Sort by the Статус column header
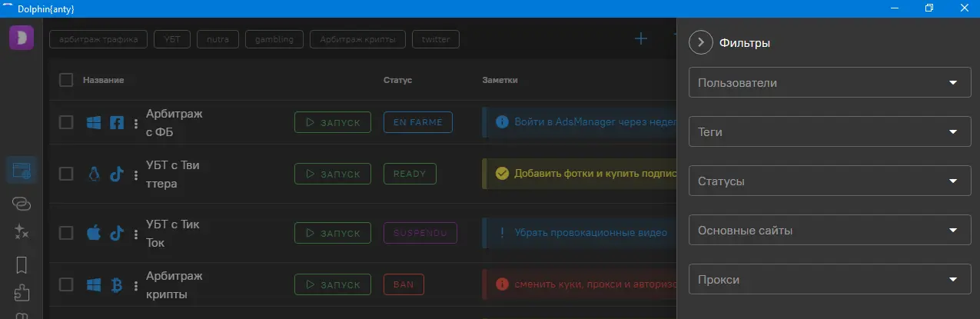 [398, 80]
